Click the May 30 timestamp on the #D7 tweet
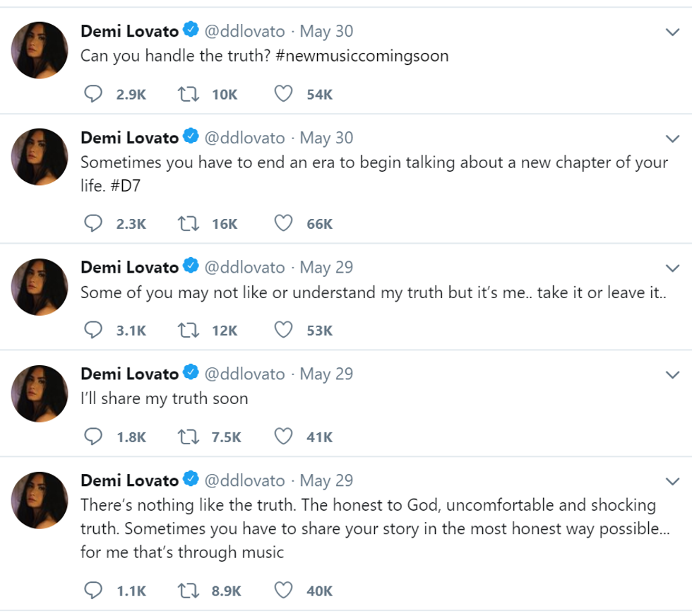The width and height of the screenshot is (692, 616). click(x=326, y=138)
